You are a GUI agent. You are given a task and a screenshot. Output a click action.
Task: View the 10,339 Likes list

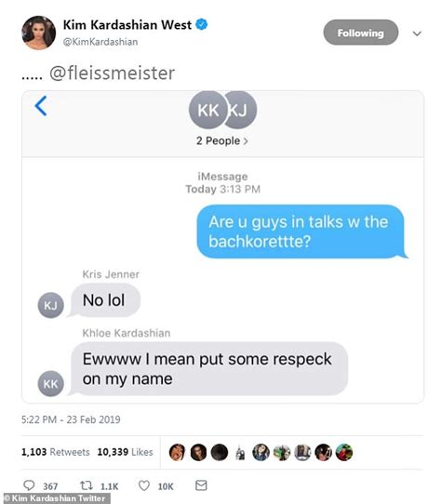pos(125,452)
